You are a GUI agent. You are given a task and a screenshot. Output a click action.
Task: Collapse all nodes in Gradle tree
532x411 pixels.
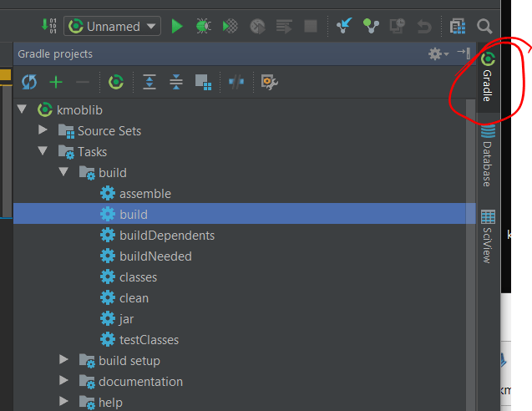(x=176, y=82)
